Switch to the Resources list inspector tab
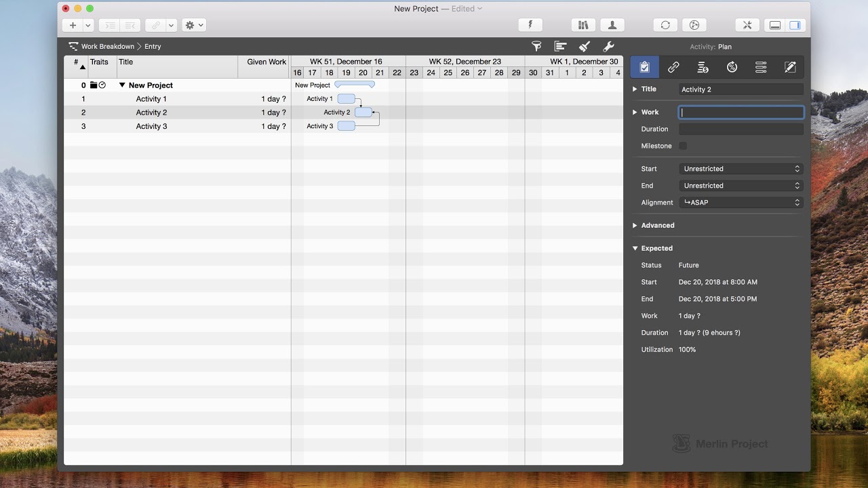Screen dimensions: 868x488 [x=761, y=67]
